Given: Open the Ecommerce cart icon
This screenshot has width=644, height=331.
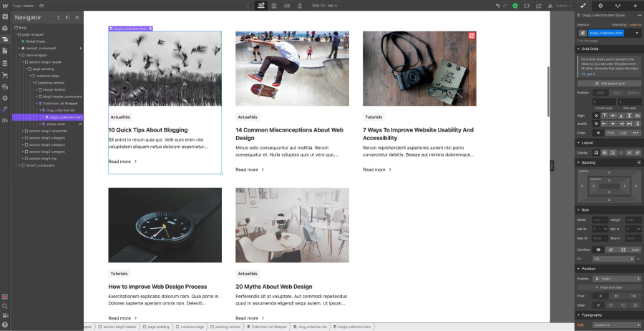Looking at the screenshot, I should (5, 75).
